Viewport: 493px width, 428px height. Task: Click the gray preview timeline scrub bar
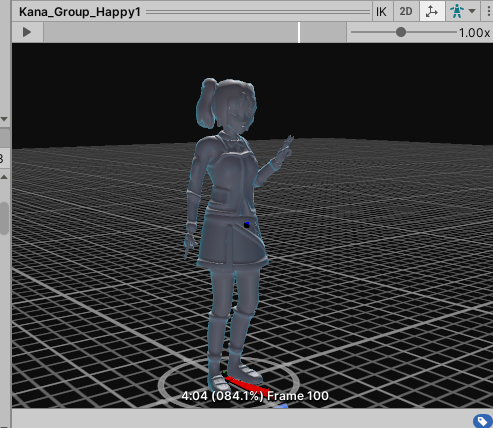click(195, 32)
